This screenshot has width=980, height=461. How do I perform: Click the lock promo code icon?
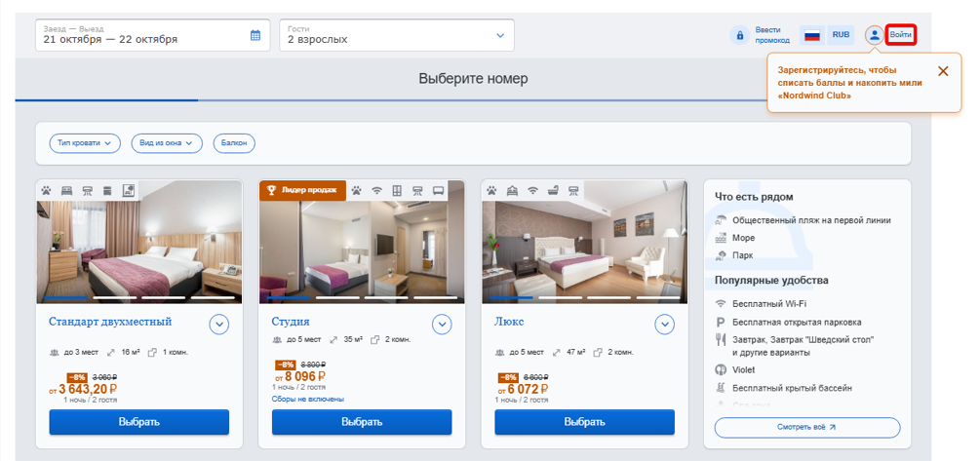[x=740, y=35]
